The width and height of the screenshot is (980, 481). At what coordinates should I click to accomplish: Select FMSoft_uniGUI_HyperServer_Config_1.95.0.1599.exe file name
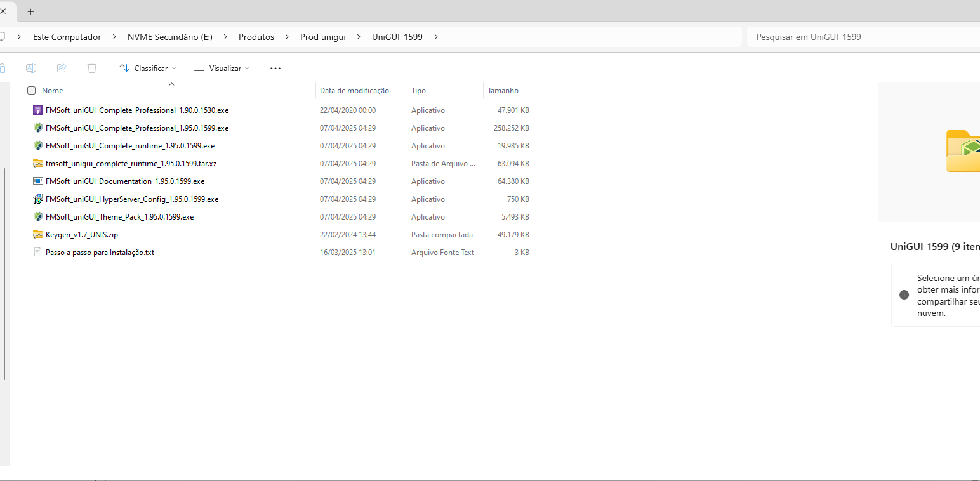point(132,199)
